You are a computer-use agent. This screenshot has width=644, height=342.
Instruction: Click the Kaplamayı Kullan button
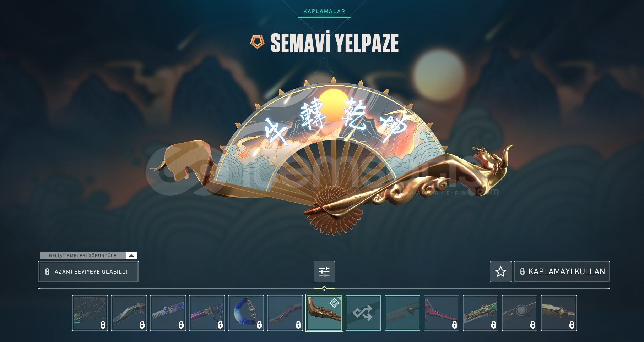[x=562, y=272]
